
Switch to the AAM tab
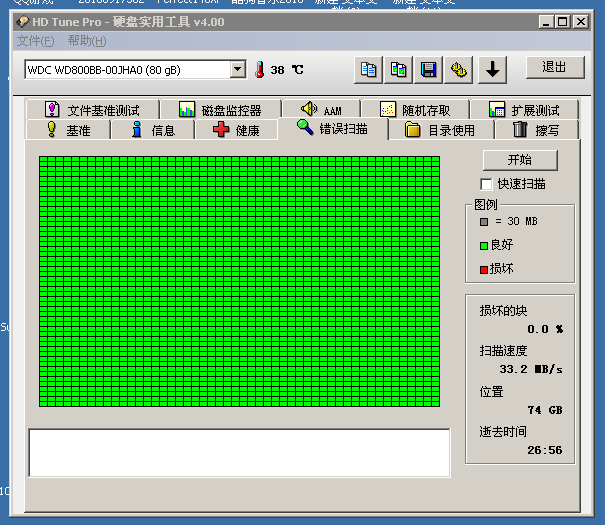[321, 110]
